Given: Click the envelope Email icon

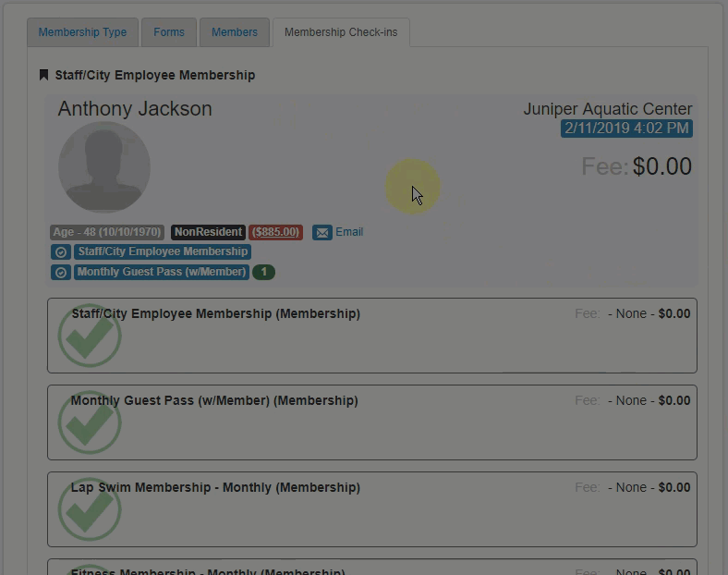Looking at the screenshot, I should 322,233.
